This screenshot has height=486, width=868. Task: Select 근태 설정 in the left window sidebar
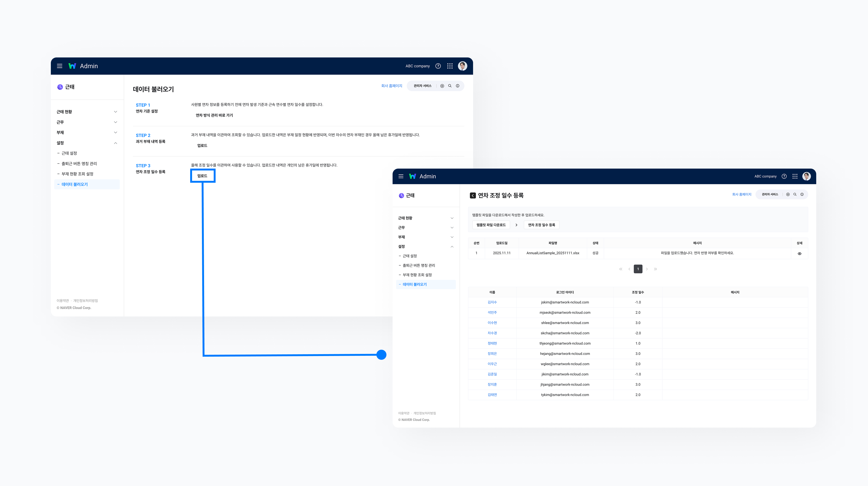coord(69,153)
